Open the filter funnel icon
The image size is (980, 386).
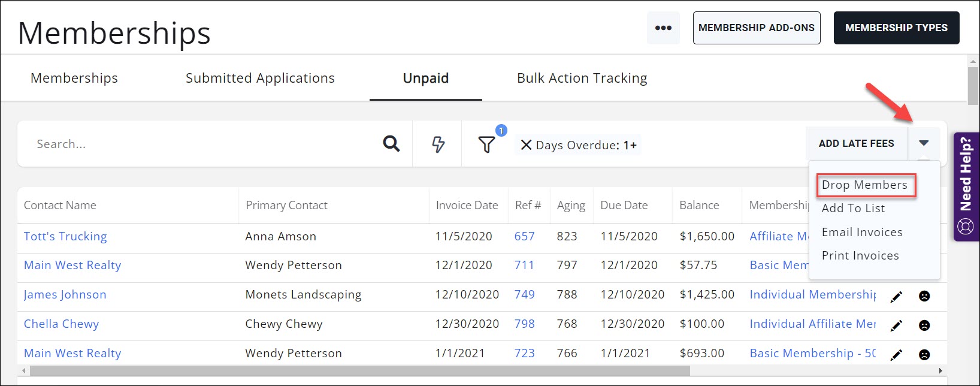[486, 144]
